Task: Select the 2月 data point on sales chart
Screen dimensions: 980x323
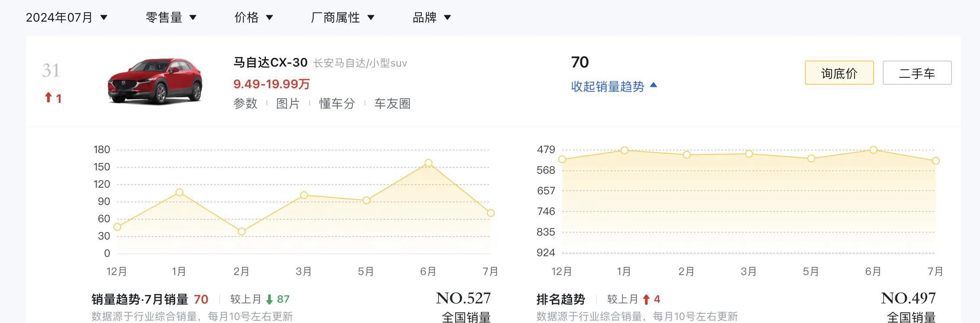Action: [242, 231]
